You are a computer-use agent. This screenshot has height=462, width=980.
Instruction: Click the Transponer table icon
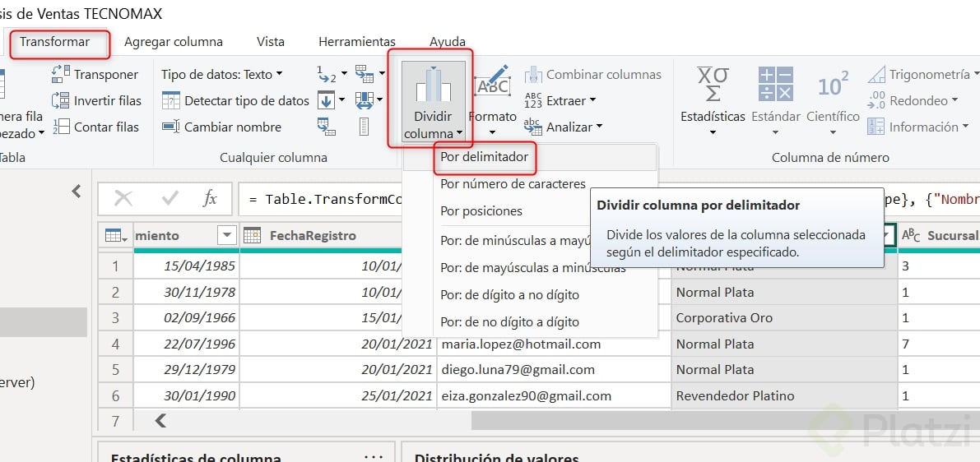(61, 75)
